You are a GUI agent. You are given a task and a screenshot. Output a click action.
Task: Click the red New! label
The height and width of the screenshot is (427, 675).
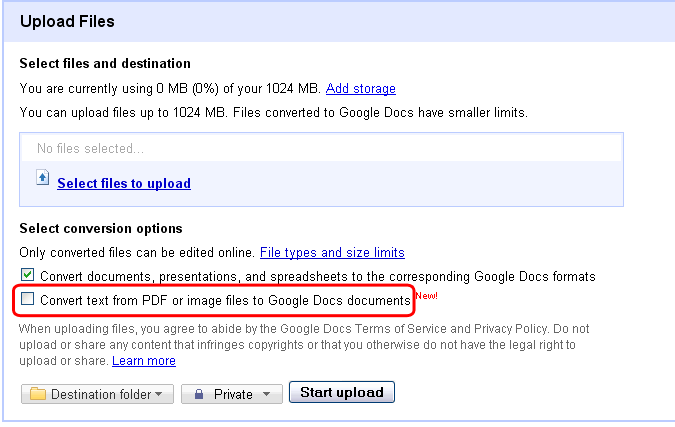[x=426, y=296]
